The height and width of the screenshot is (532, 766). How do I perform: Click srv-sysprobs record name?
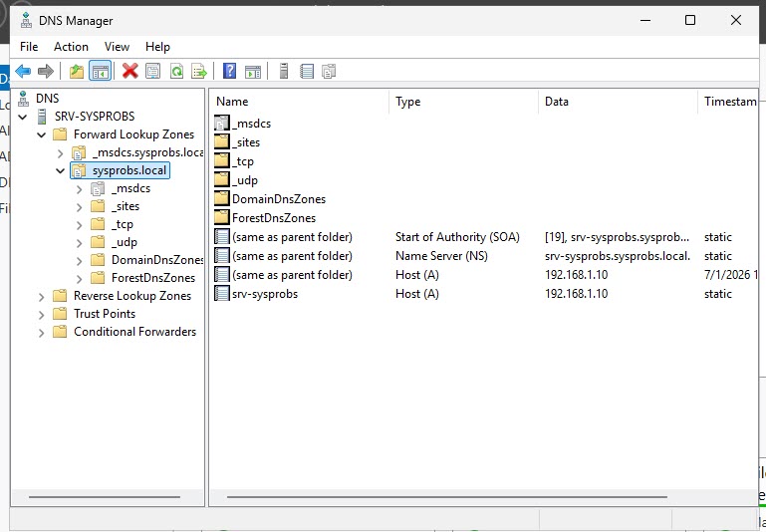click(x=265, y=294)
